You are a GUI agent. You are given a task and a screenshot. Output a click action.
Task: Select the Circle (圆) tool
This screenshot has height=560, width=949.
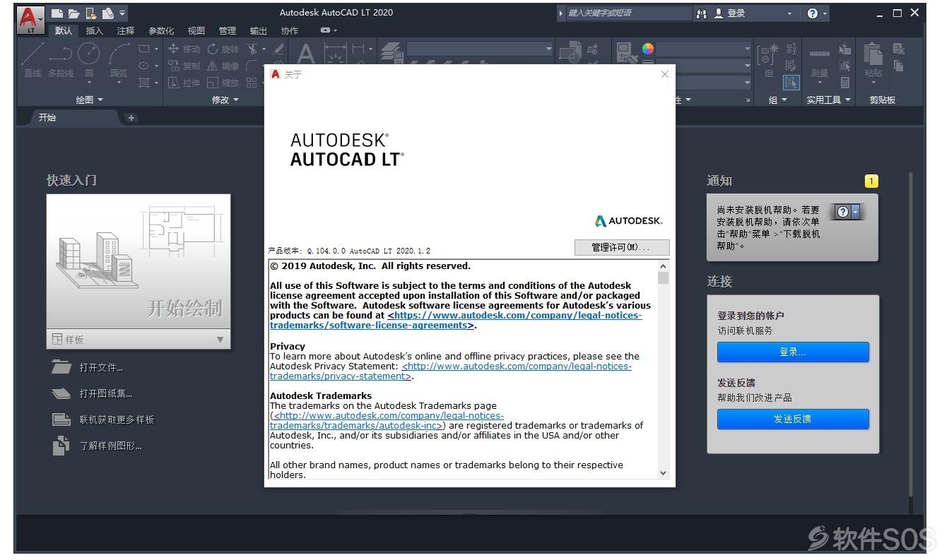coord(89,59)
